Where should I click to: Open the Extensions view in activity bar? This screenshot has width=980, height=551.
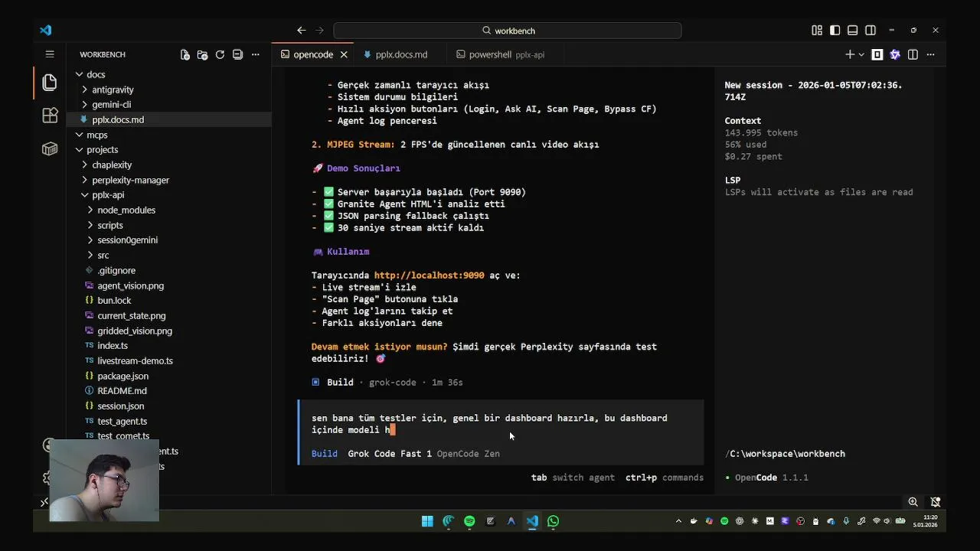coord(50,116)
